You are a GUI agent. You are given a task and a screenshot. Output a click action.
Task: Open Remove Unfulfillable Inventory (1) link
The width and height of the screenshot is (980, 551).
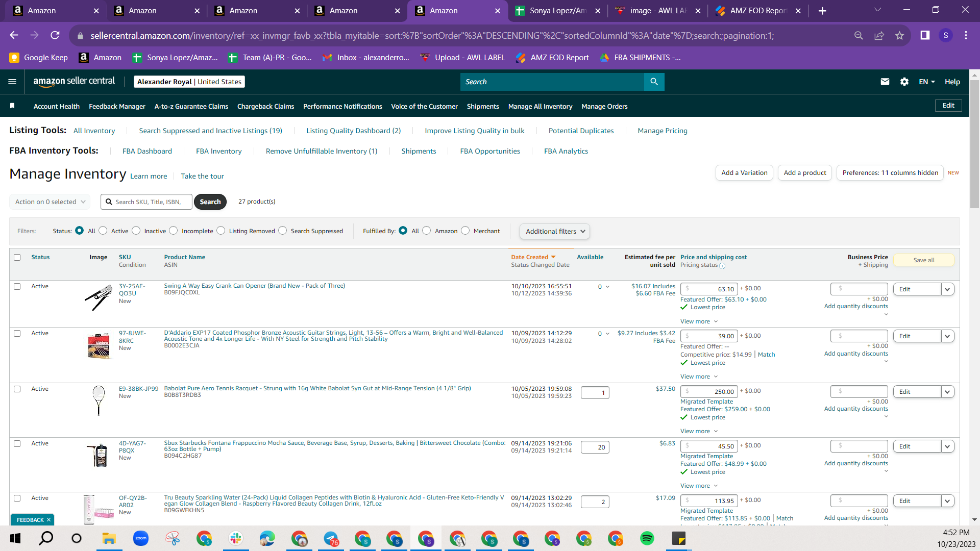tap(322, 151)
